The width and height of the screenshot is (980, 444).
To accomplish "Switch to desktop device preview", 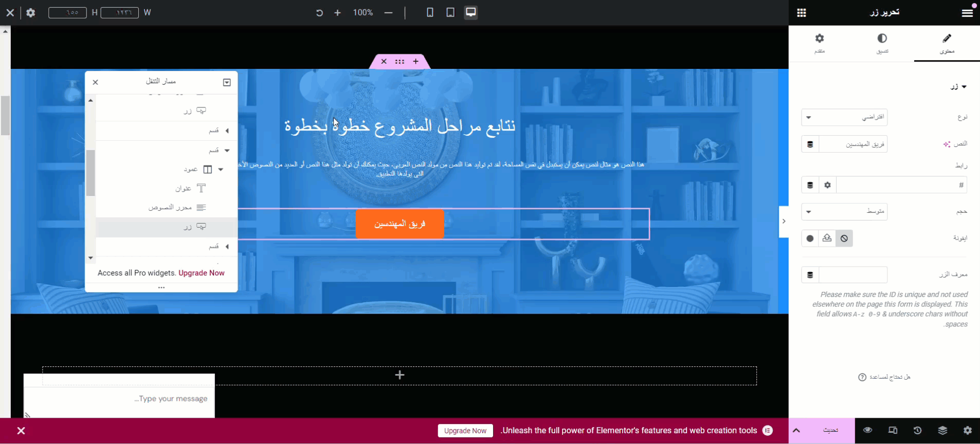I will (x=470, y=12).
